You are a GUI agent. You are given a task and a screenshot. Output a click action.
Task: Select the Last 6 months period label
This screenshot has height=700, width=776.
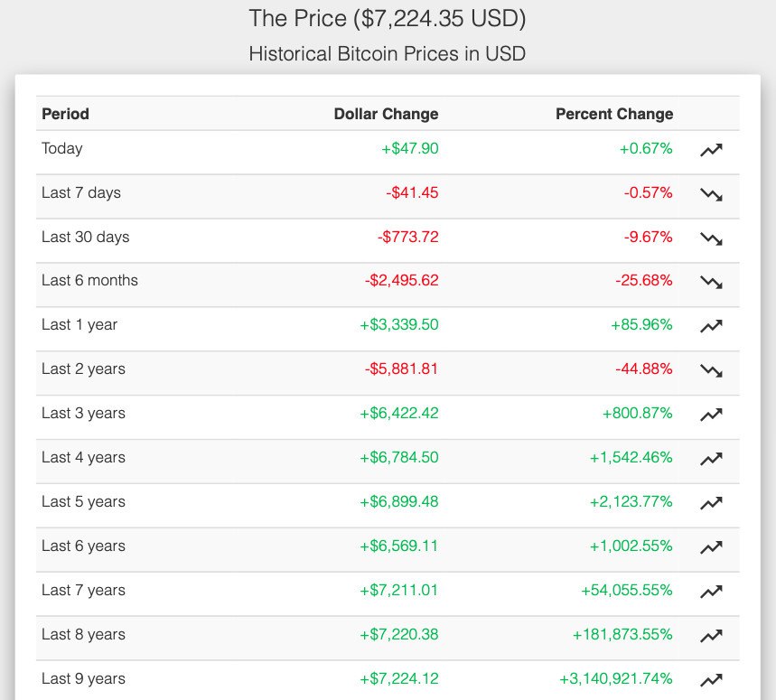coord(89,281)
